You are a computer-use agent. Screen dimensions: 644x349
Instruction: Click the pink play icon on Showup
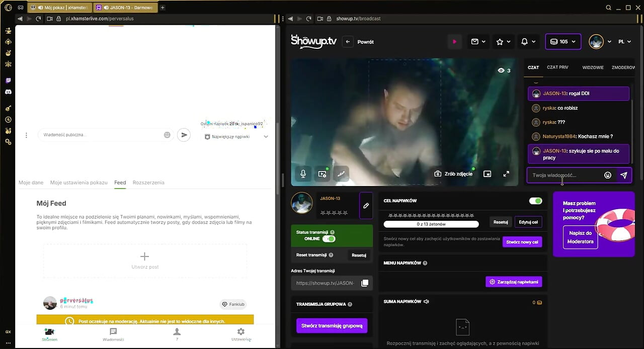[454, 42]
